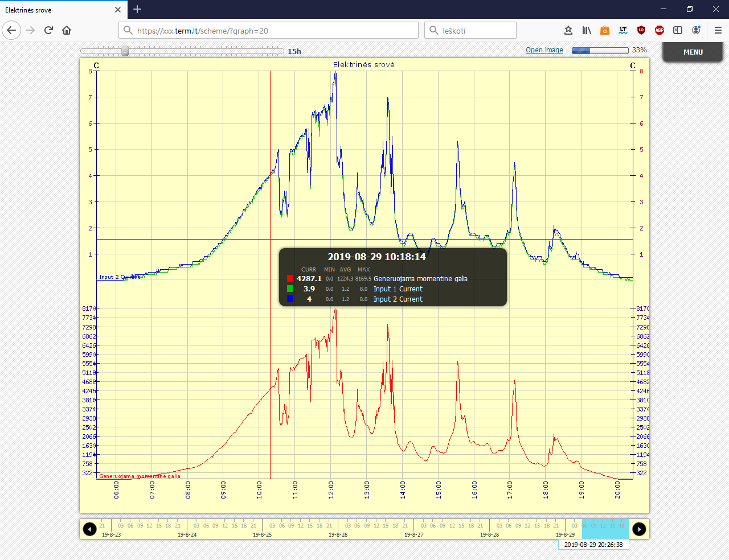Image resolution: width=729 pixels, height=560 pixels.
Task: Click the timeline previous arrow button
Action: click(89, 529)
